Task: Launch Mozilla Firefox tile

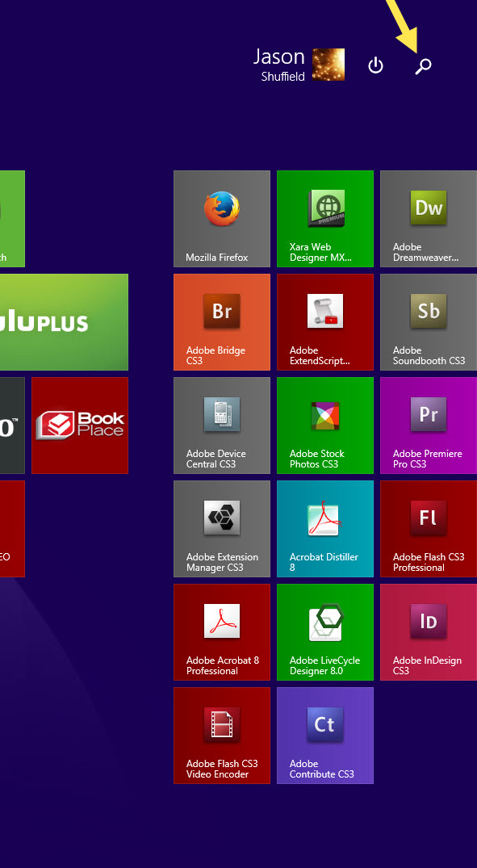Action: [222, 219]
